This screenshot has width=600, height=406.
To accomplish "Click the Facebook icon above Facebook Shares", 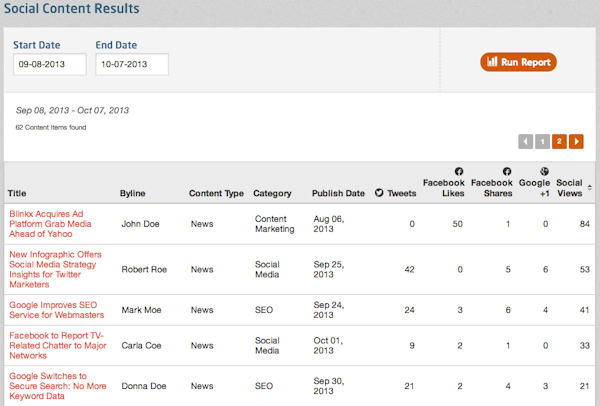I will pyautogui.click(x=506, y=171).
